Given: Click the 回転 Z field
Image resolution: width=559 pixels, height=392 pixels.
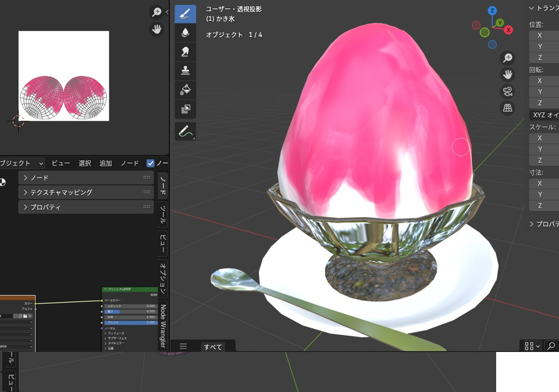Looking at the screenshot, I should click(544, 103).
